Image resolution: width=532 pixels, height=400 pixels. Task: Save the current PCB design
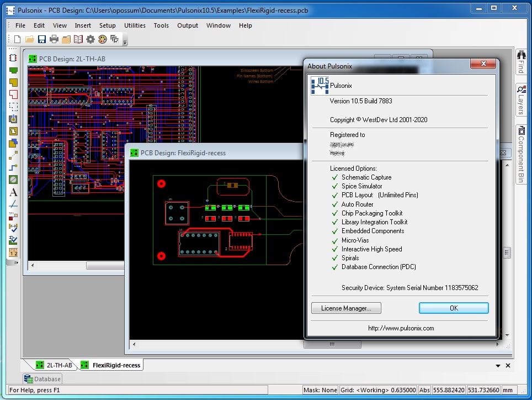coord(42,39)
